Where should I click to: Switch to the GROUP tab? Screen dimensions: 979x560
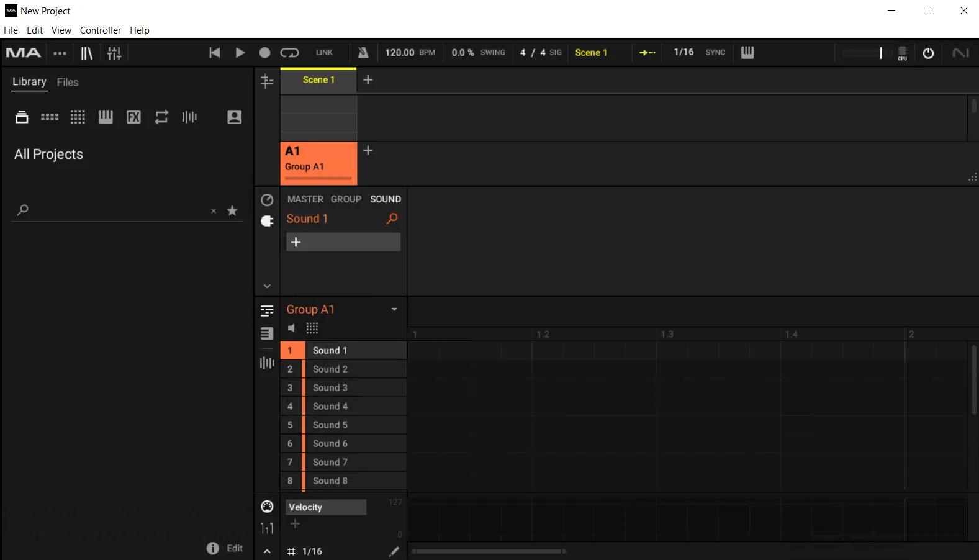coord(346,199)
